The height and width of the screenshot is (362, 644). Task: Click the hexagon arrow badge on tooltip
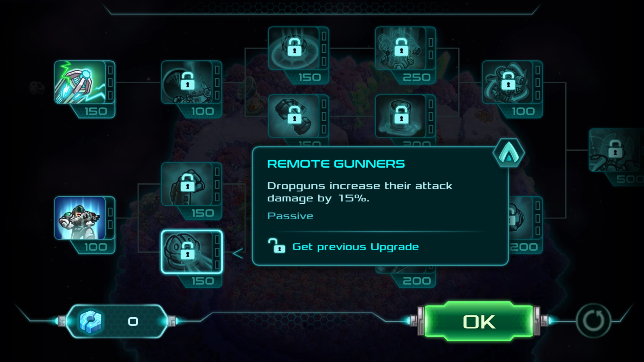[x=509, y=153]
